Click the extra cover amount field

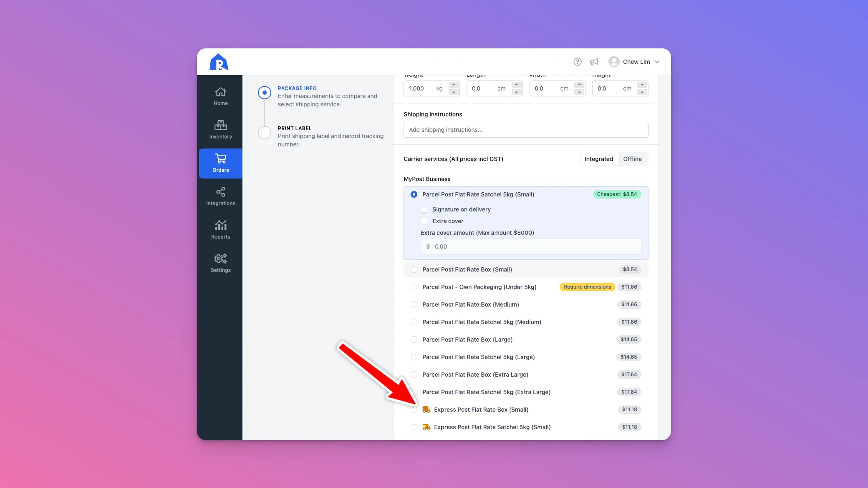[531, 247]
